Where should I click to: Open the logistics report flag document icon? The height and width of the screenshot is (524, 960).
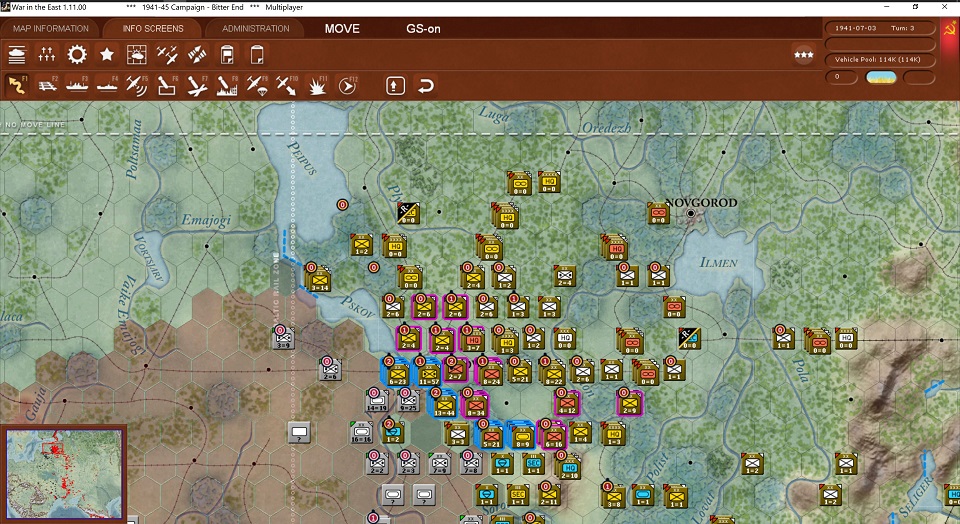pyautogui.click(x=227, y=55)
